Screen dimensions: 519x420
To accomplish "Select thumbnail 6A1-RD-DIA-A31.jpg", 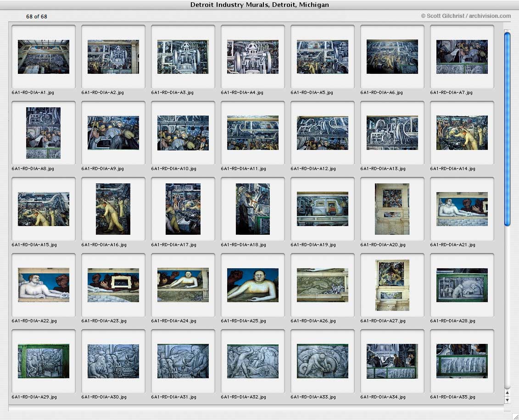I will pos(183,361).
